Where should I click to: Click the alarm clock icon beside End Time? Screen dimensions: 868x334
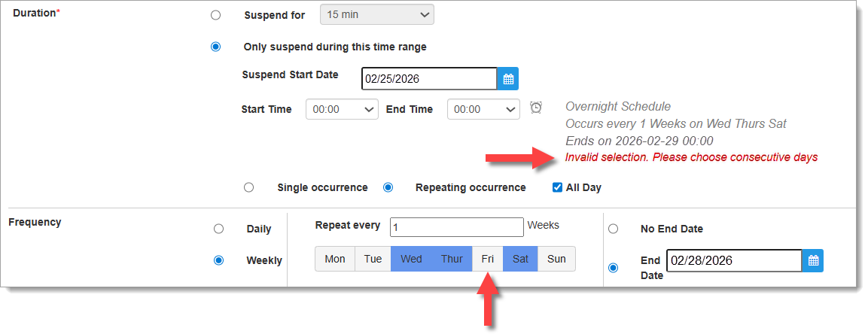point(536,108)
